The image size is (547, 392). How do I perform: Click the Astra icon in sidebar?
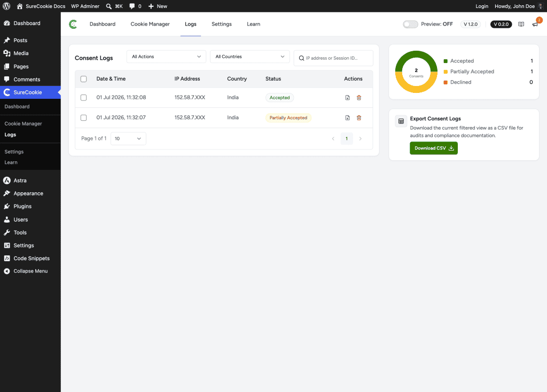point(7,181)
